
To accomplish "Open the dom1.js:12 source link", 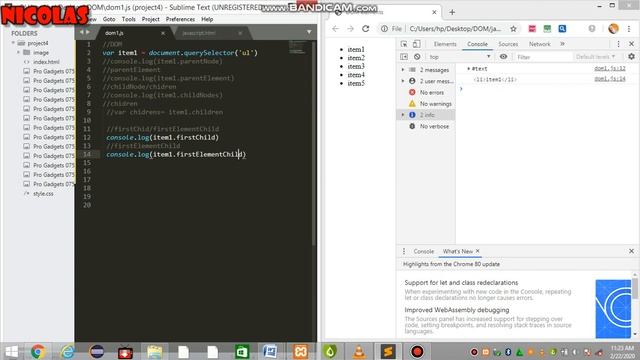I will coord(609,69).
